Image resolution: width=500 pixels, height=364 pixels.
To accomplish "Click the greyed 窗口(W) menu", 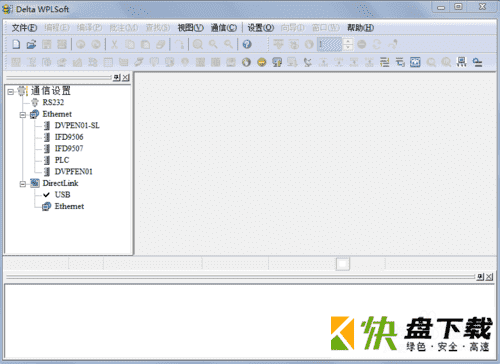I will 326,28.
